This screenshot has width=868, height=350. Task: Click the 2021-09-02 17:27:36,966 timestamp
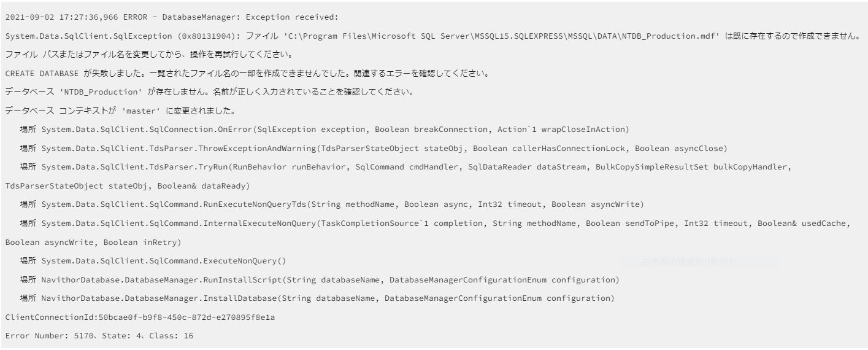pyautogui.click(x=58, y=17)
